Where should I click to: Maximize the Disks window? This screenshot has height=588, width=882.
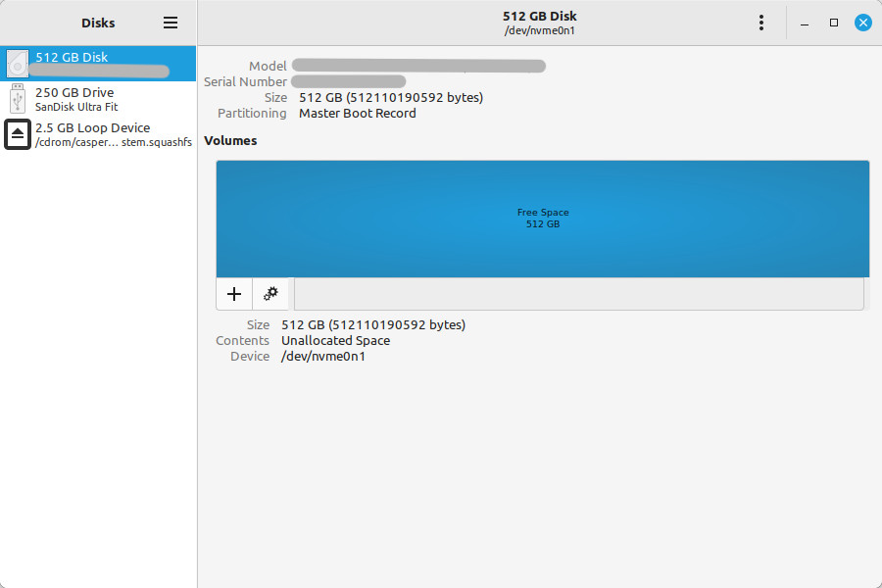coord(834,23)
